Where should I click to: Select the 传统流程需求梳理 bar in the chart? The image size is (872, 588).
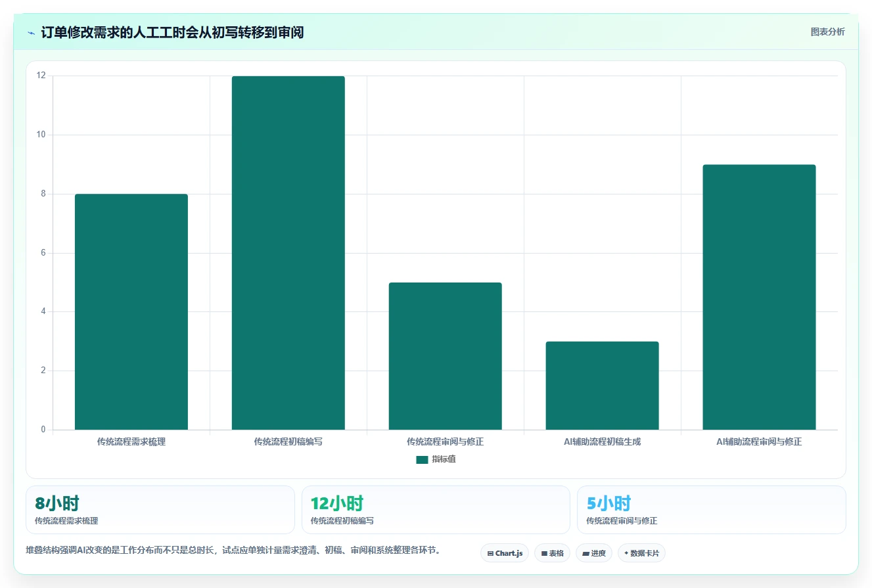tap(131, 312)
